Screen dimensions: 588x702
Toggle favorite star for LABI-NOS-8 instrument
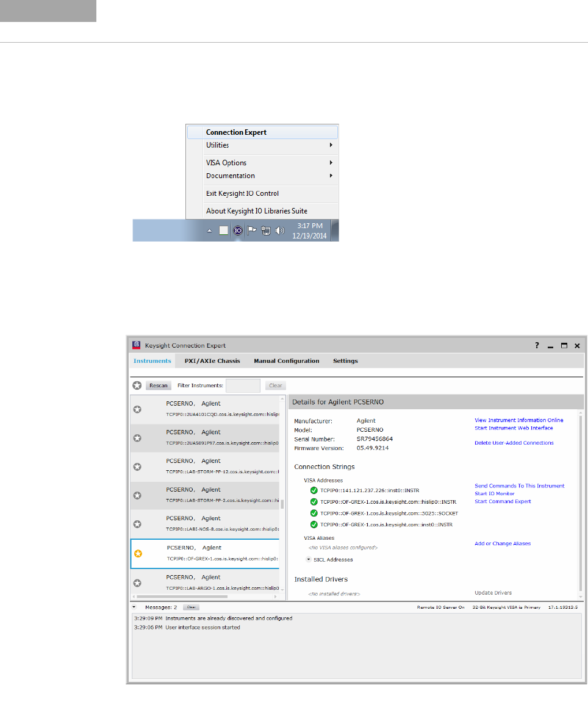137,524
